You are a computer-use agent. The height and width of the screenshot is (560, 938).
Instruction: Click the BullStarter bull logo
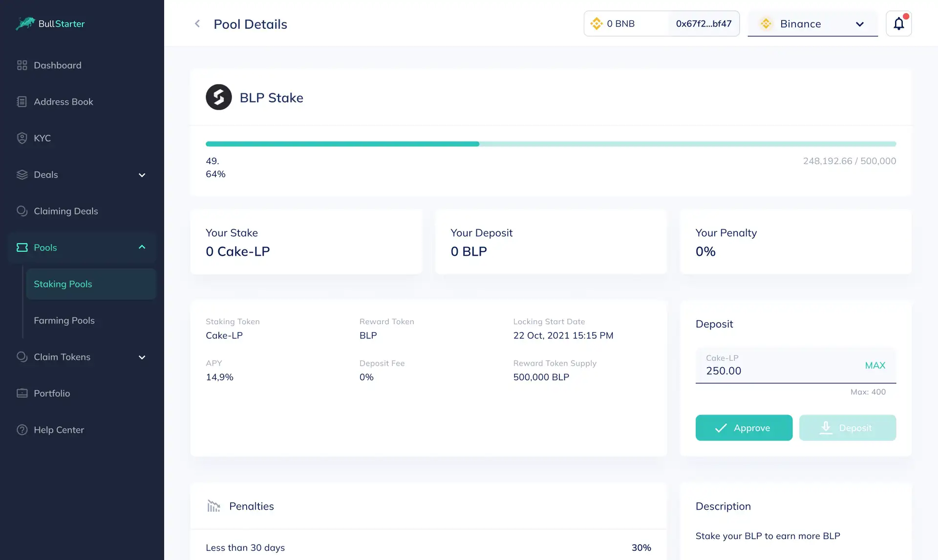click(25, 23)
